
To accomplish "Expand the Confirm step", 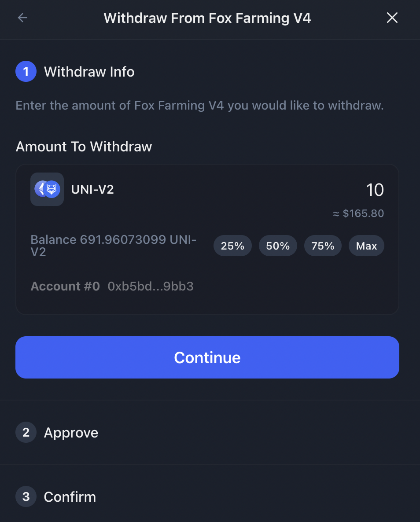I will [70, 497].
